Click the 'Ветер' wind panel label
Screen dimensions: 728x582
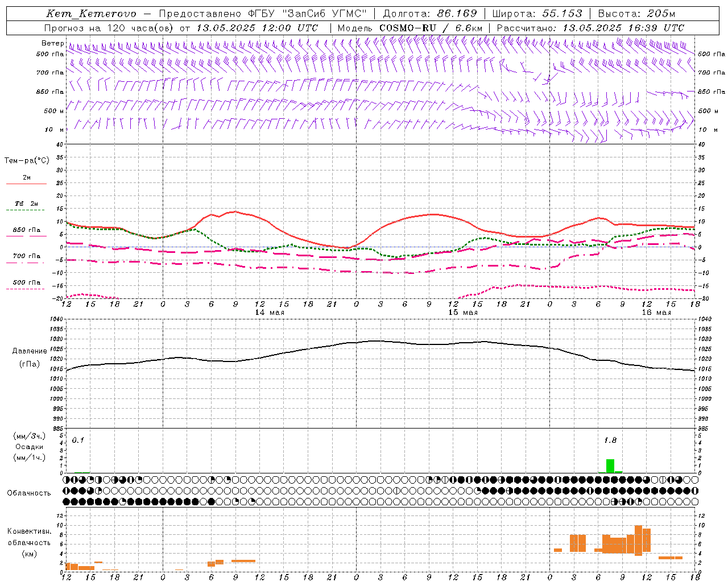click(x=53, y=43)
